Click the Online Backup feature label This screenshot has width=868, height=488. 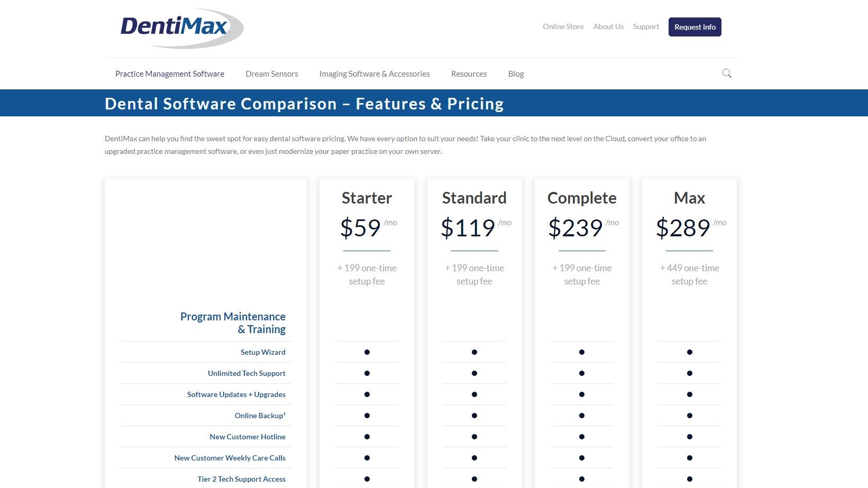[x=260, y=416]
